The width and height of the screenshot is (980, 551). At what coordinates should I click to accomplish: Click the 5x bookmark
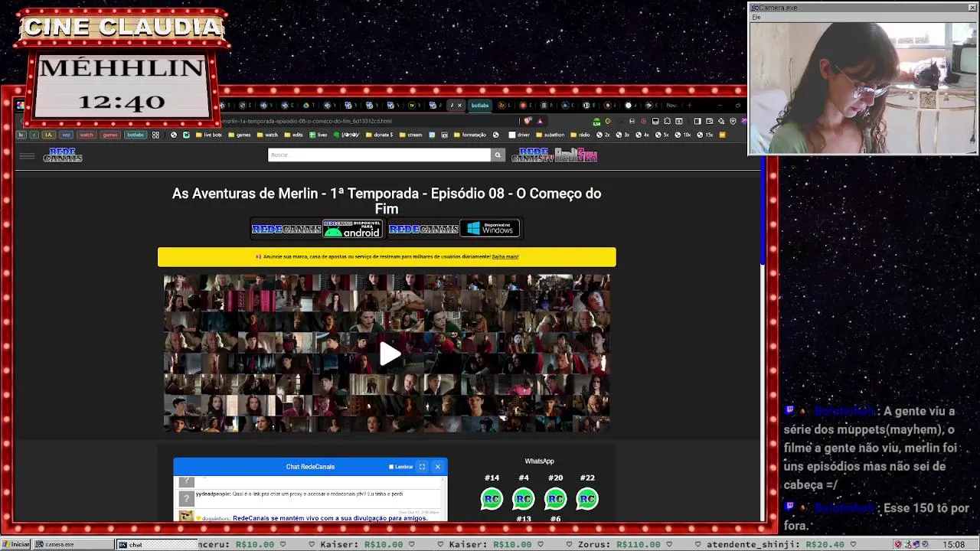(x=662, y=135)
